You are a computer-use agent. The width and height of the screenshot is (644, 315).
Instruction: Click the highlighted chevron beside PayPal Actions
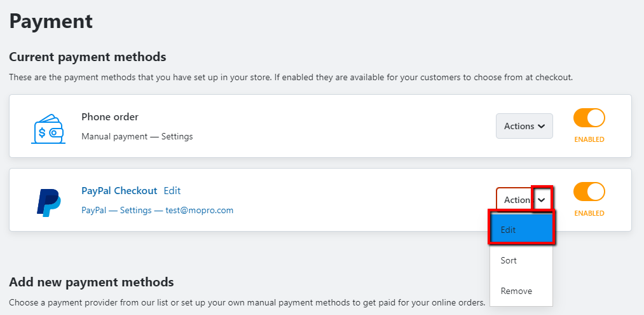[x=542, y=199]
